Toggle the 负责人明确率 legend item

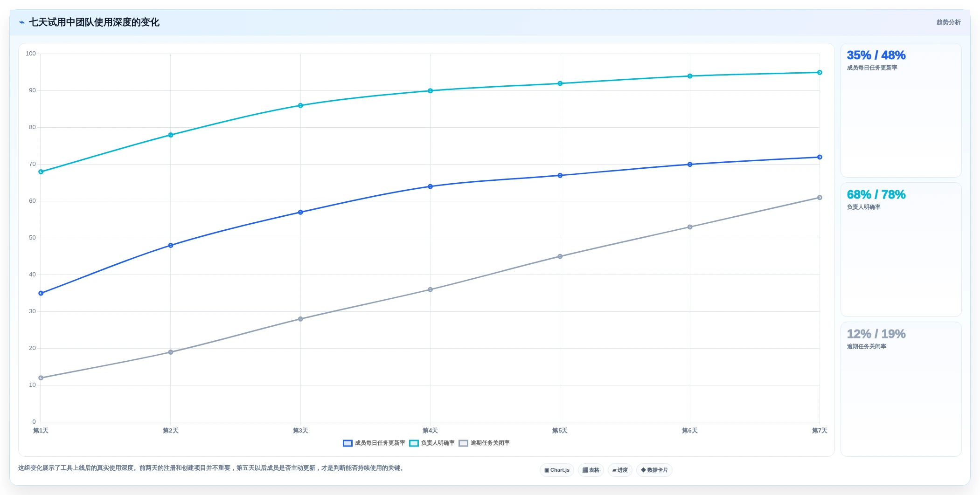[x=432, y=443]
